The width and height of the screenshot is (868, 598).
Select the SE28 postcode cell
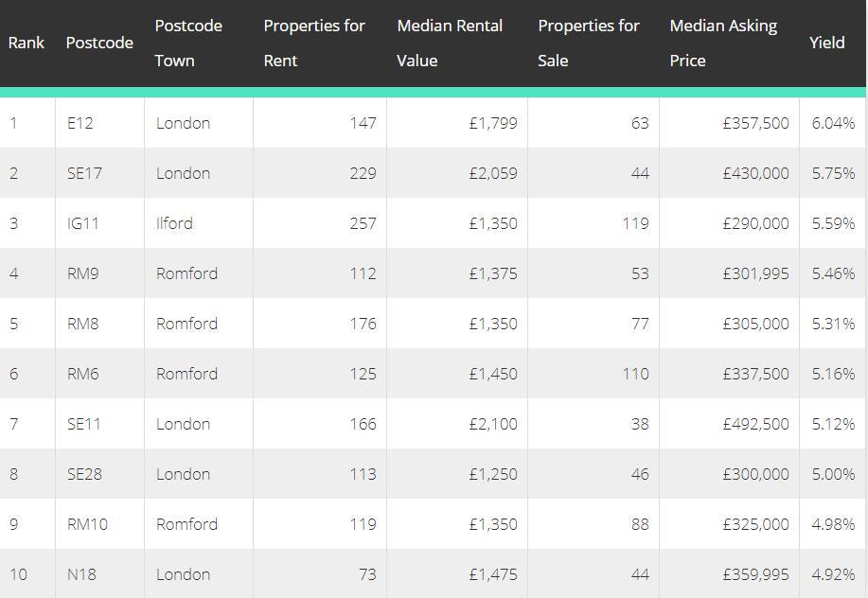click(85, 474)
